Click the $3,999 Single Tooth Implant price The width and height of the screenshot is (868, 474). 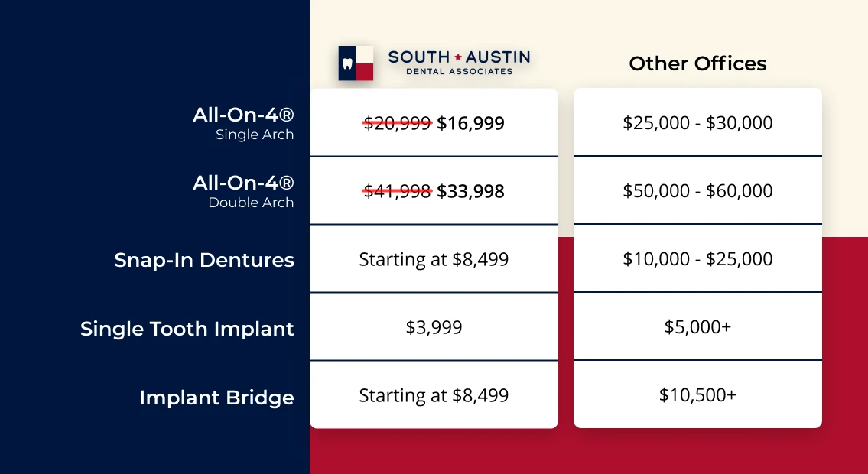[x=434, y=327]
